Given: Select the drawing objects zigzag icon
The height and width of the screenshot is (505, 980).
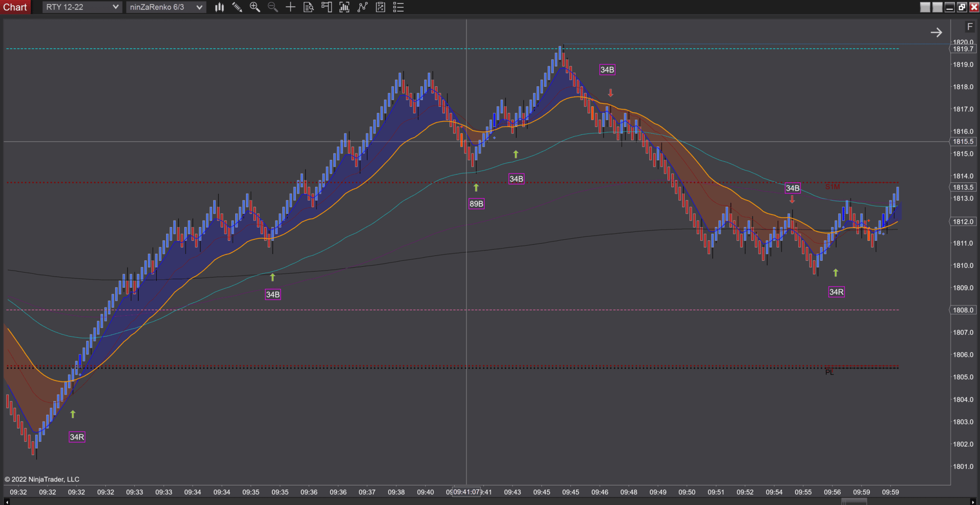Looking at the screenshot, I should [x=363, y=7].
